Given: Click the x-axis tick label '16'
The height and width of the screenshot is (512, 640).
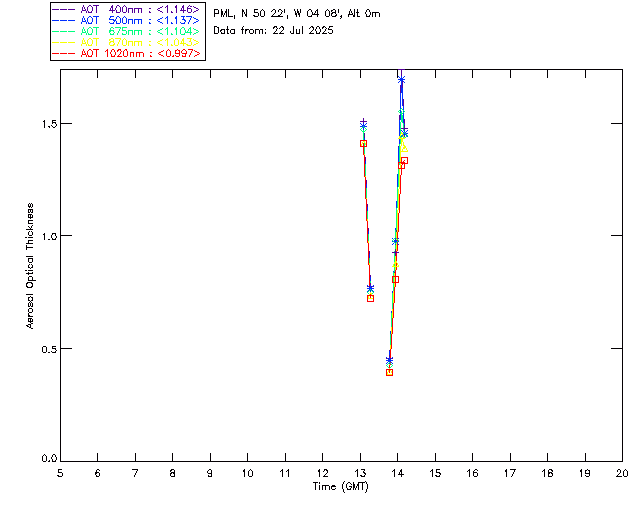Looking at the screenshot, I should [473, 473].
